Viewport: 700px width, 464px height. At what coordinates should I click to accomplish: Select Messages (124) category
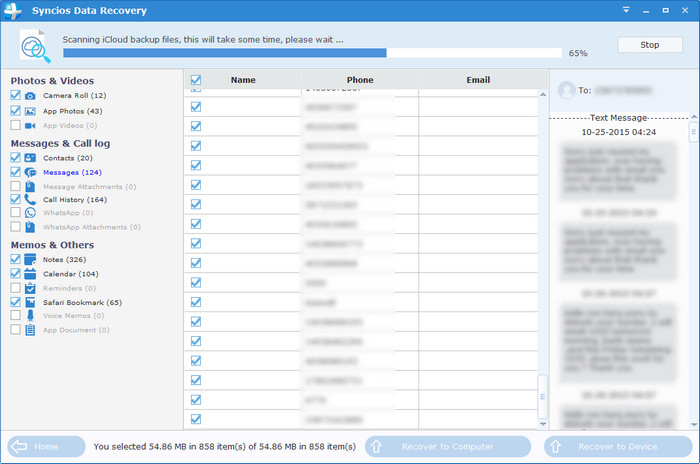[72, 172]
